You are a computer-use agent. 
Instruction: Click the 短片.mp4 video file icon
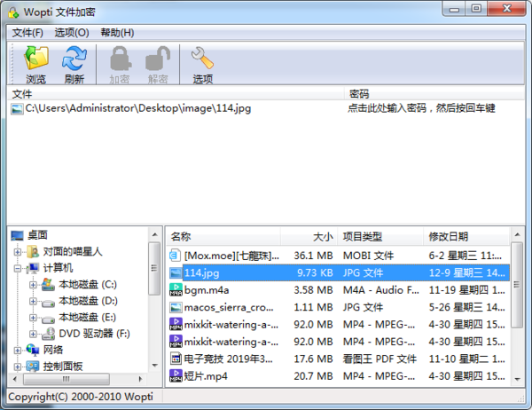click(x=176, y=376)
